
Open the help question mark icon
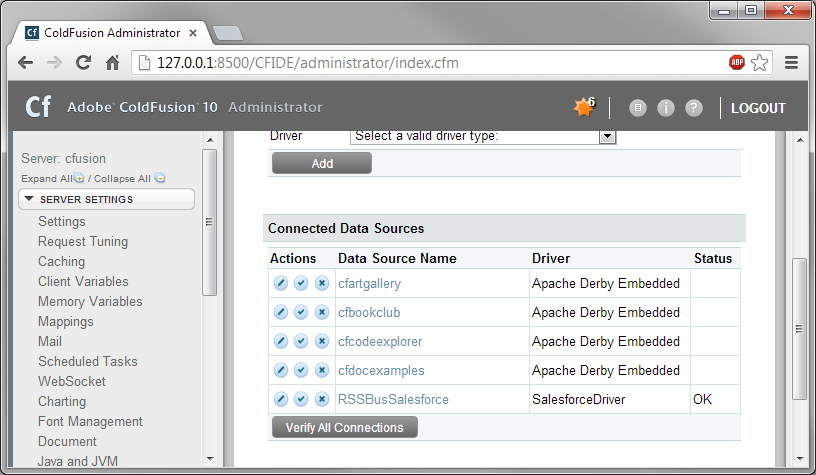pyautogui.click(x=694, y=108)
